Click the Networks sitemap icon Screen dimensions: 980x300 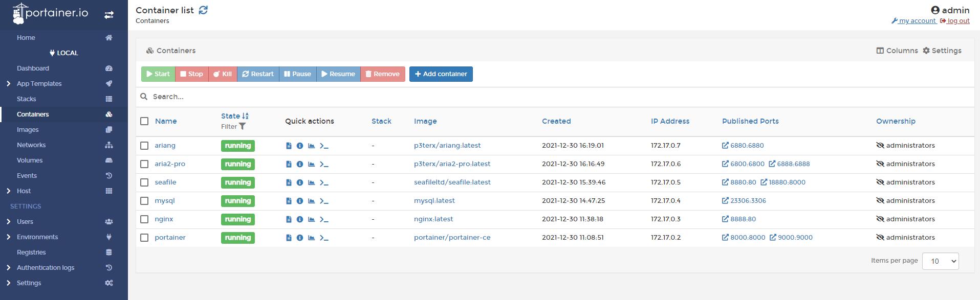[108, 145]
